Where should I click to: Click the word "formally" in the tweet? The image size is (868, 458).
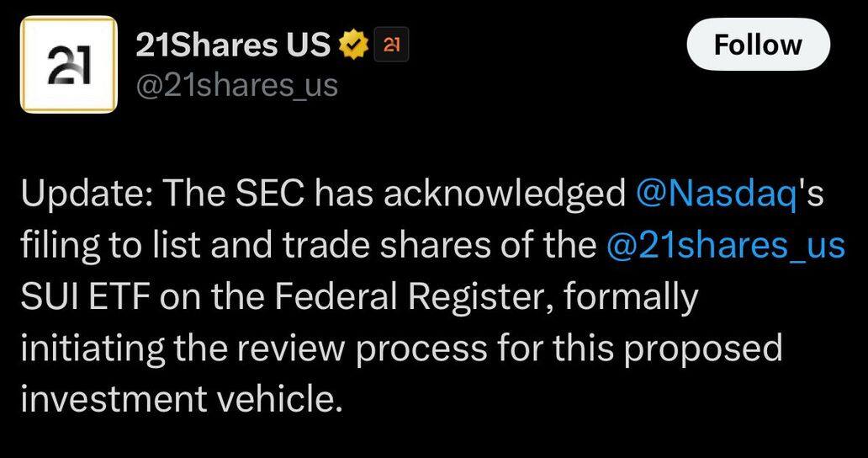631,299
